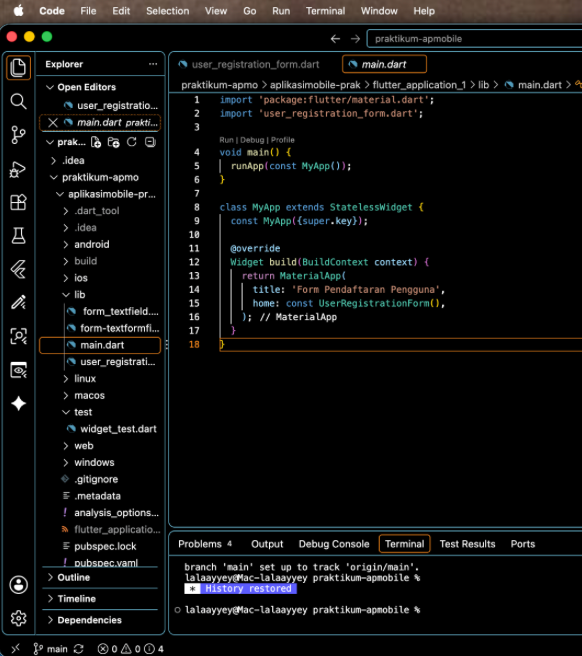The height and width of the screenshot is (656, 582).
Task: Open the Testing flask view
Action: 18,236
